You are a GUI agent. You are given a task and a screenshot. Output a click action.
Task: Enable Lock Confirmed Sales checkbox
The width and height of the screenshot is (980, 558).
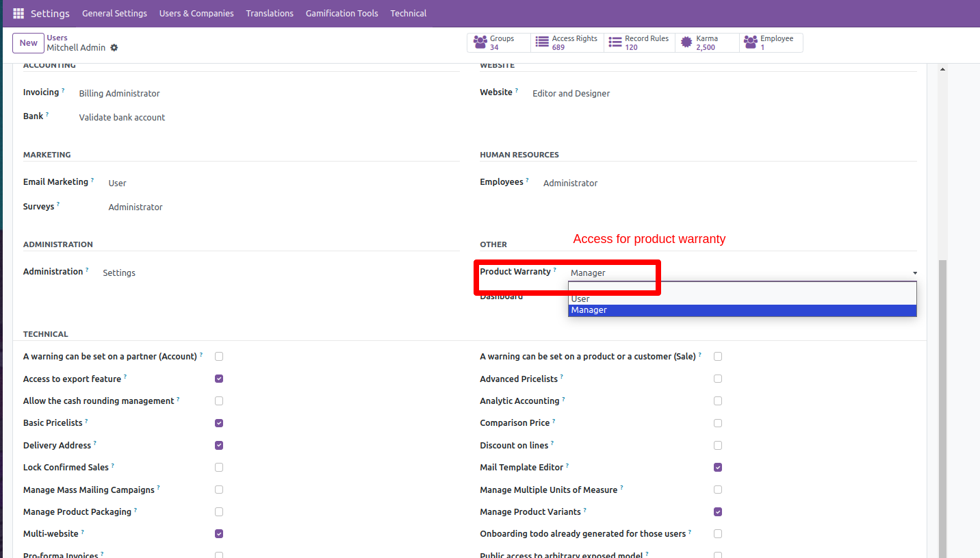click(x=219, y=468)
